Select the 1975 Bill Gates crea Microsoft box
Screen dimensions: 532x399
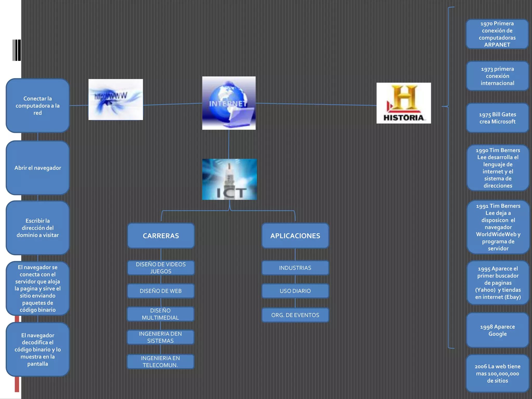(497, 118)
